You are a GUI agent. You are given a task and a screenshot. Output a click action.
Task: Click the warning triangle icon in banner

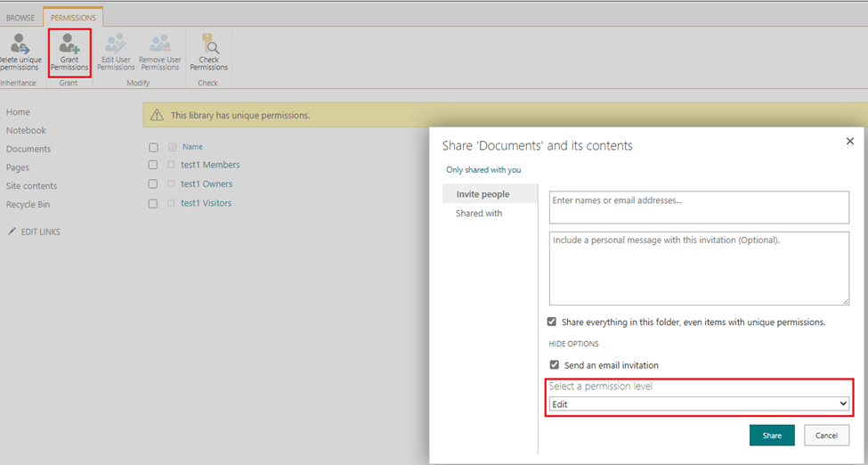click(158, 115)
